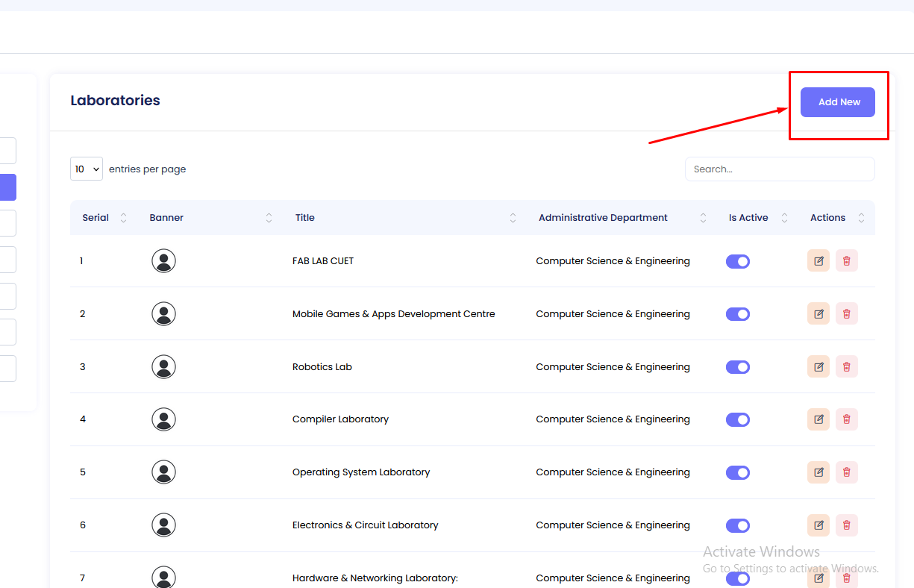Click the Add New button
This screenshot has height=588, width=914.
[837, 102]
